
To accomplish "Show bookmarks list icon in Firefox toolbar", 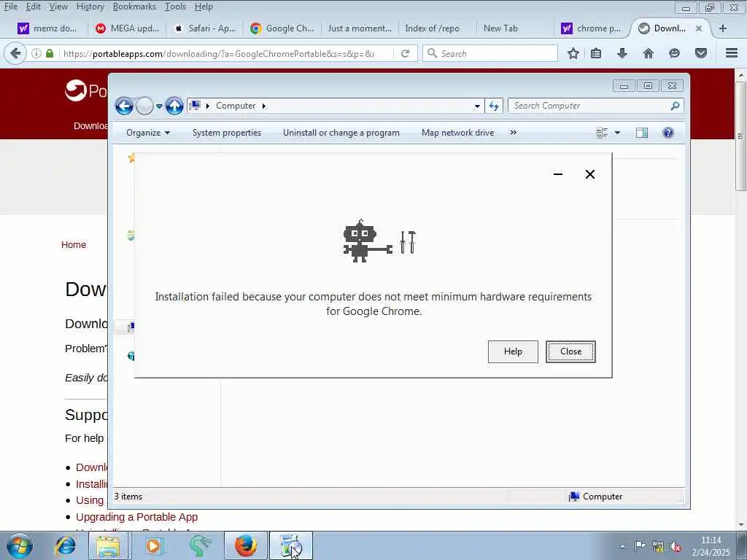I will click(x=596, y=53).
